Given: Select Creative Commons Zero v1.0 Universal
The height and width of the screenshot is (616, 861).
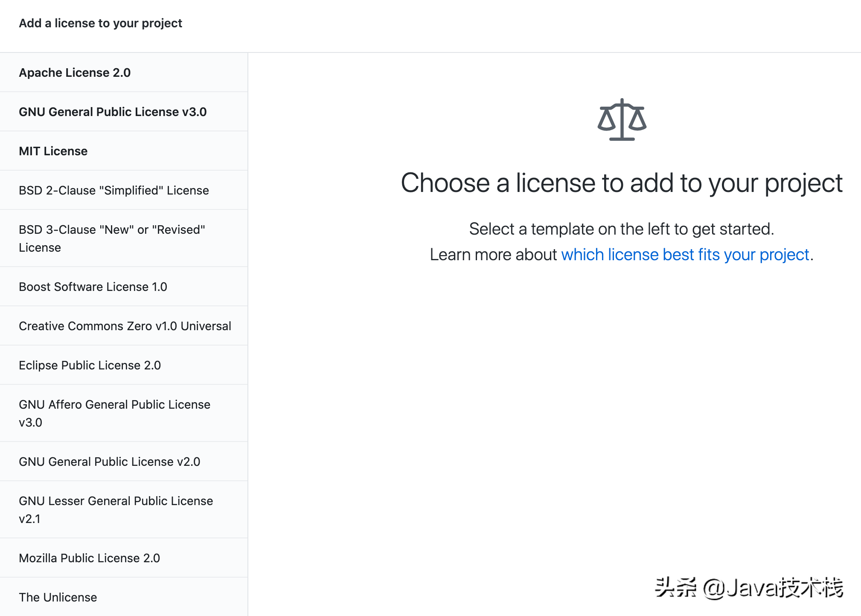Looking at the screenshot, I should 124,326.
